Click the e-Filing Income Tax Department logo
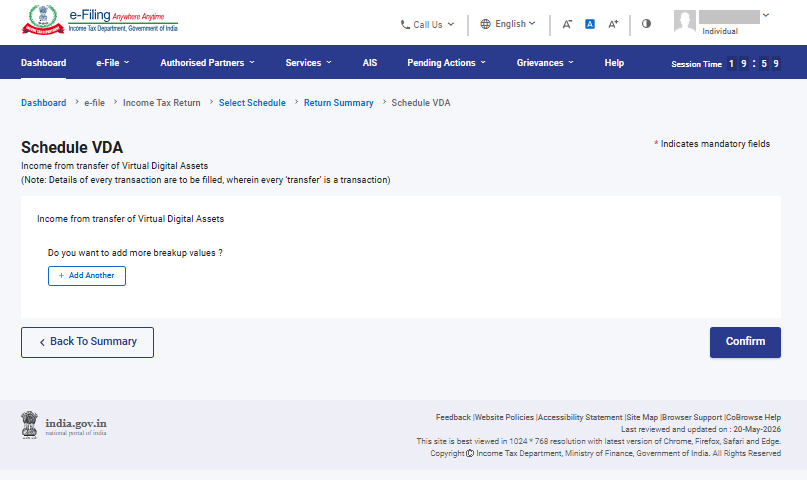 pos(100,21)
